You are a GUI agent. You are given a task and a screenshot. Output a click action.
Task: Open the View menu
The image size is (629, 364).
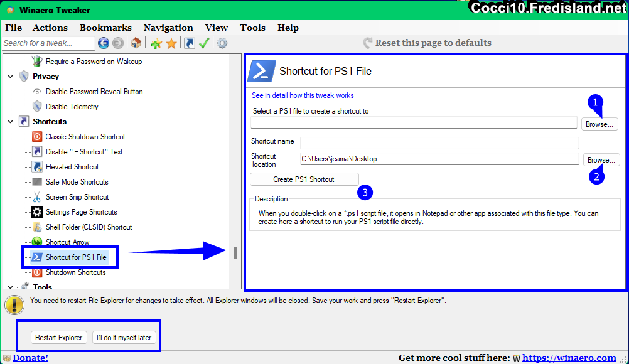point(216,28)
